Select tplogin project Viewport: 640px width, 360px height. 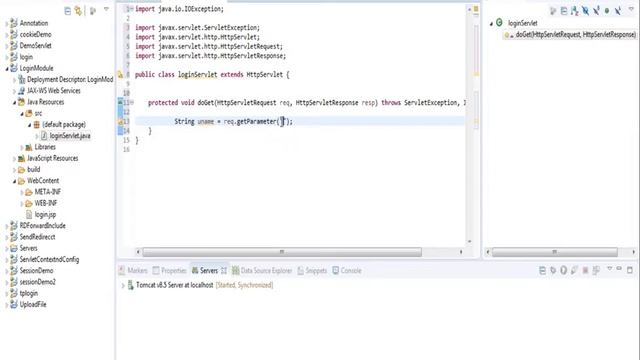click(29, 293)
